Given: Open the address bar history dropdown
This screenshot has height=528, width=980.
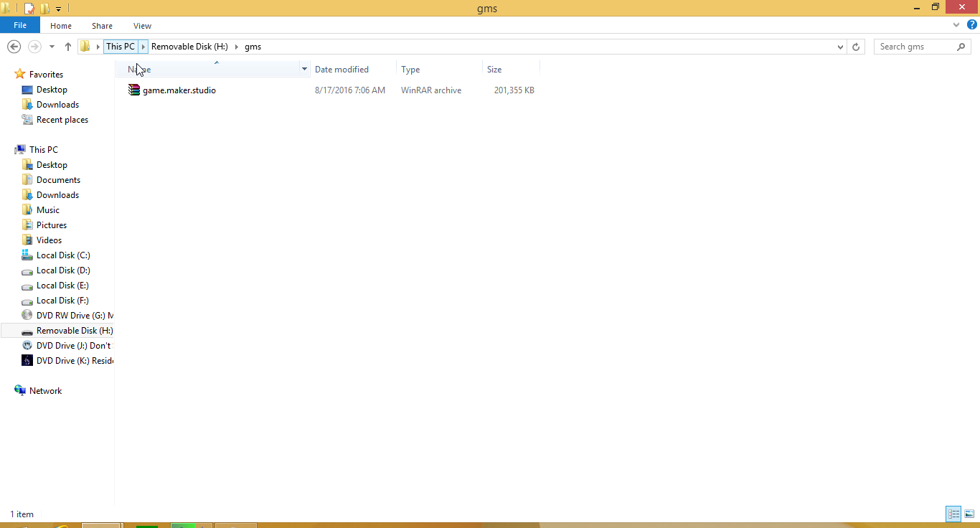Looking at the screenshot, I should click(841, 47).
